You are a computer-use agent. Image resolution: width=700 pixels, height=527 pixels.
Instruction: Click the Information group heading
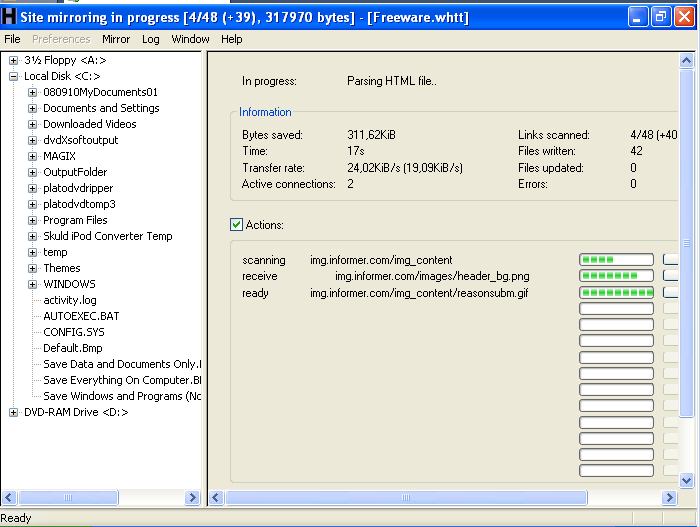coord(265,112)
